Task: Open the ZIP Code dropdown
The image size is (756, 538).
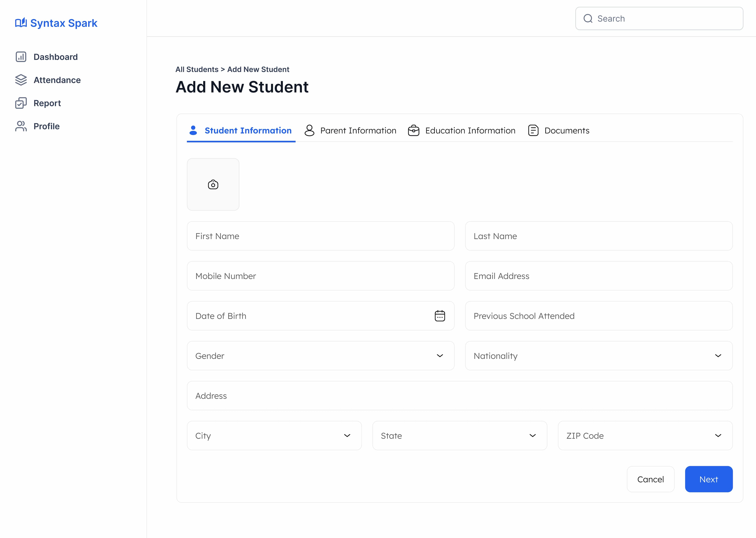Action: 645,436
